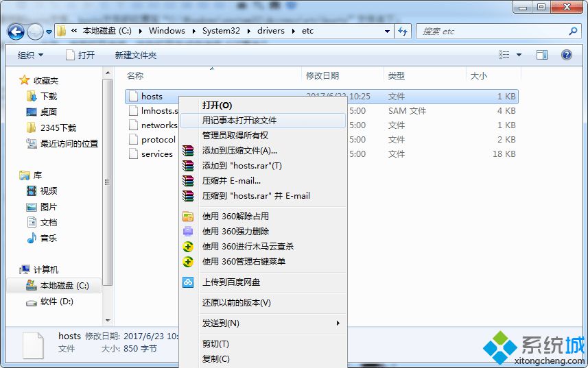Image resolution: width=588 pixels, height=368 pixels.
Task: Expand the arrow after Windows breadcrumb
Action: click(x=194, y=31)
